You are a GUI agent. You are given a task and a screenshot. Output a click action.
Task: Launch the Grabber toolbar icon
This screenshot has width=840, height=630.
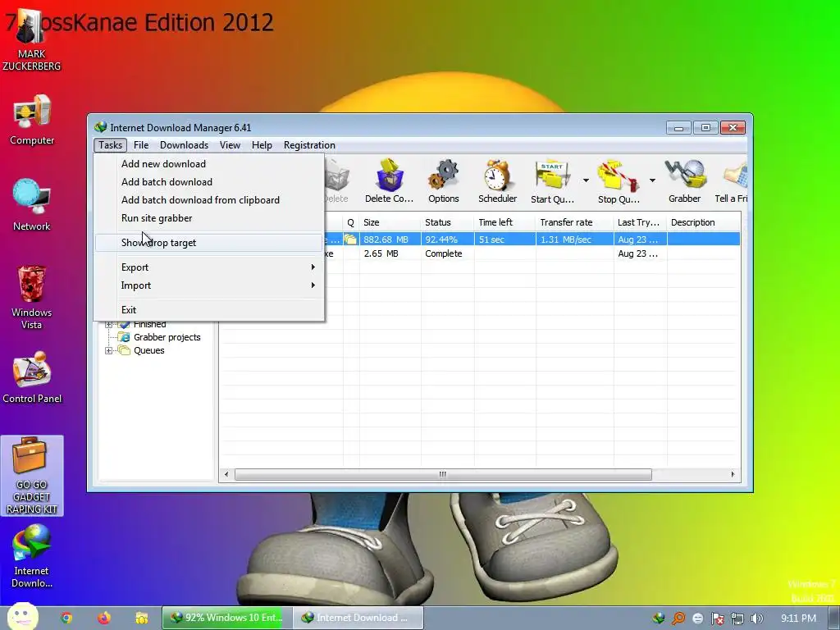tap(684, 181)
